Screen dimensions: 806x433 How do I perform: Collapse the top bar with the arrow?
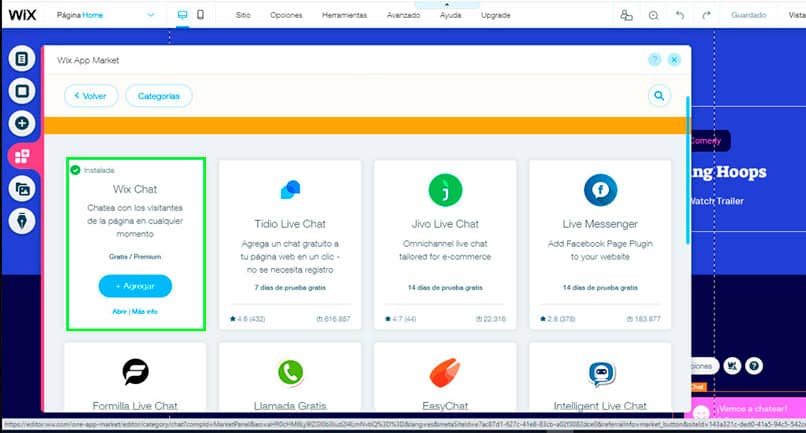[446, 4]
